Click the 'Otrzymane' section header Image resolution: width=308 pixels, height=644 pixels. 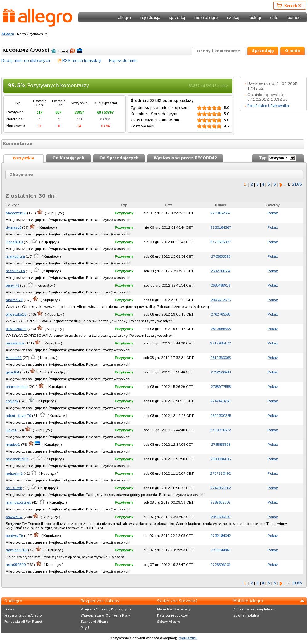(x=154, y=175)
